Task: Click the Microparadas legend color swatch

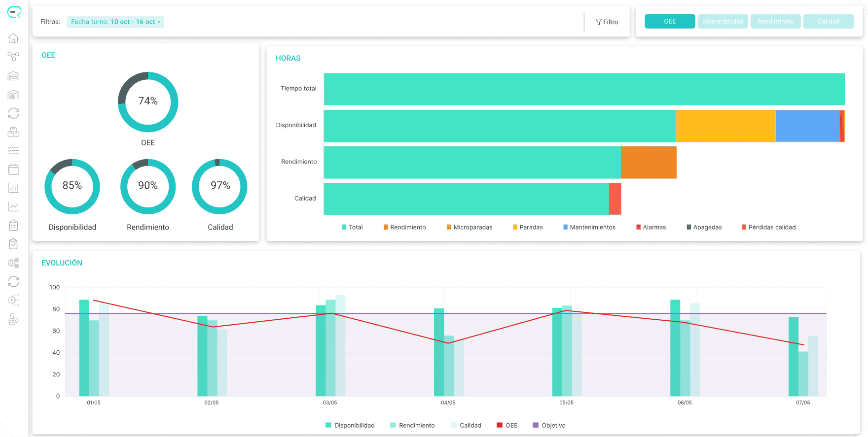Action: 449,227
